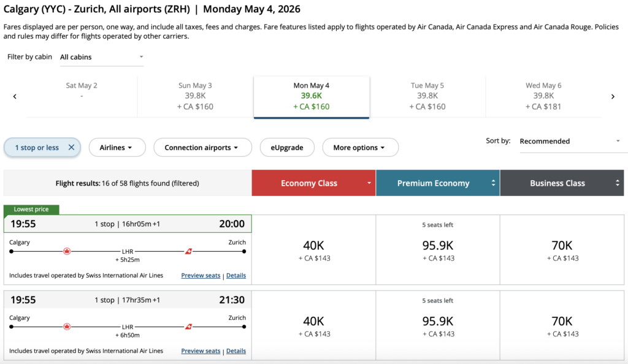The width and height of the screenshot is (628, 364).
Task: Toggle Premium Economy column sort arrows
Action: (x=493, y=183)
